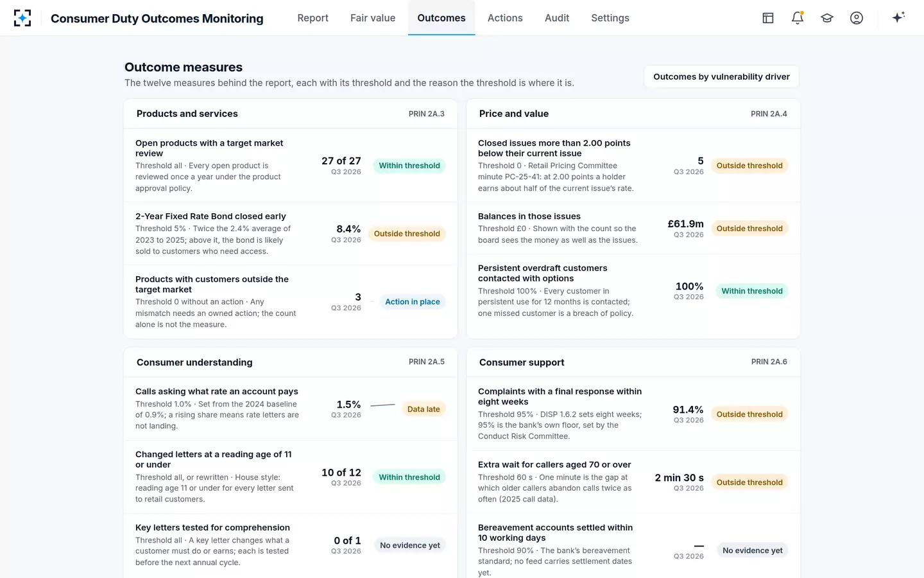This screenshot has height=578, width=924.
Task: Click the 'Price and value' card heading
Action: pos(514,114)
